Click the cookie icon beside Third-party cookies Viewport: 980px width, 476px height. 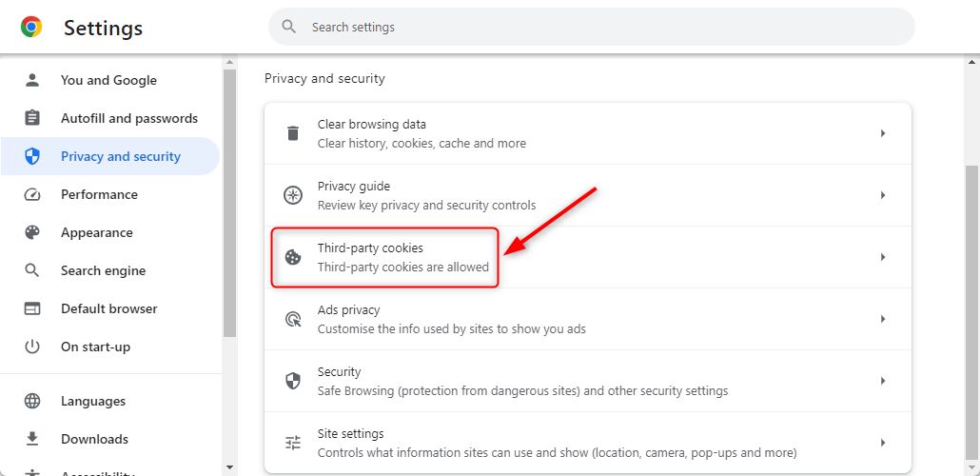pyautogui.click(x=292, y=257)
